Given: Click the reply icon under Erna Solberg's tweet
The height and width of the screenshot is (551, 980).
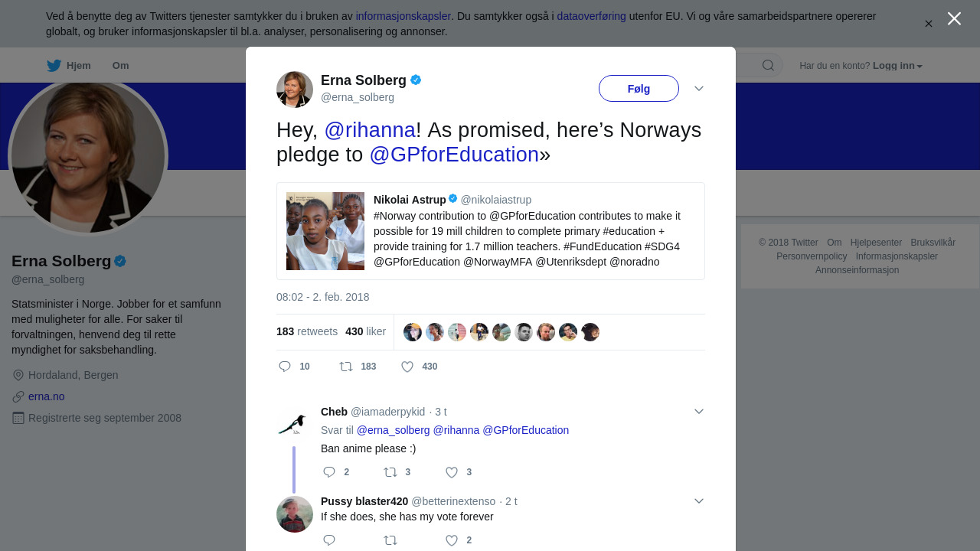Looking at the screenshot, I should click(x=285, y=367).
